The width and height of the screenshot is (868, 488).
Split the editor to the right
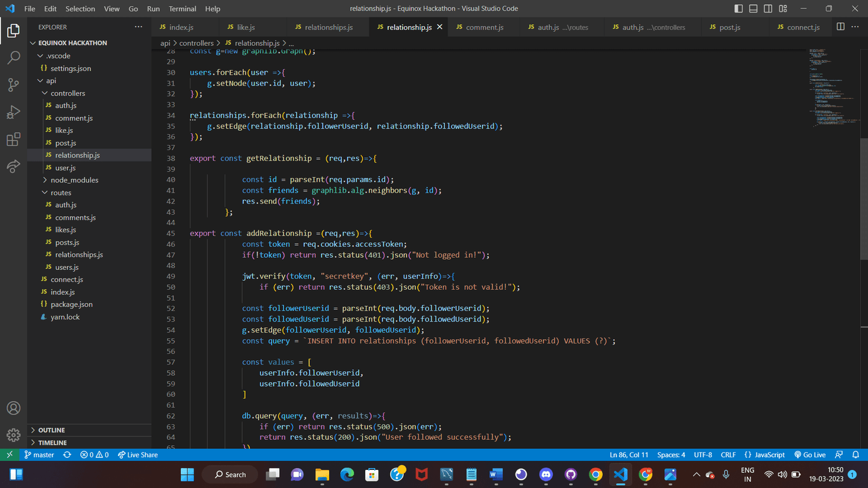coord(840,27)
